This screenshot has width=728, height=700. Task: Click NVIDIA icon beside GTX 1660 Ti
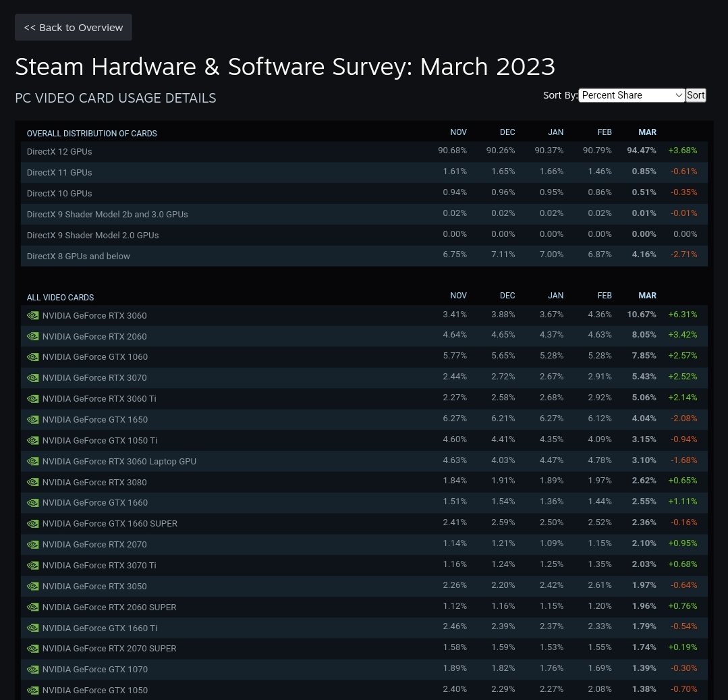point(32,628)
